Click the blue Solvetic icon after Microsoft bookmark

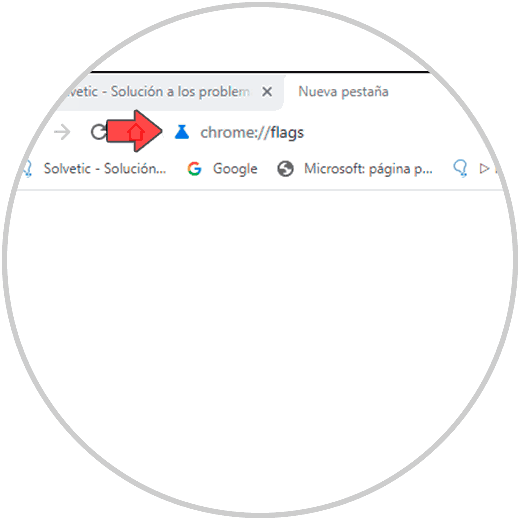point(460,168)
